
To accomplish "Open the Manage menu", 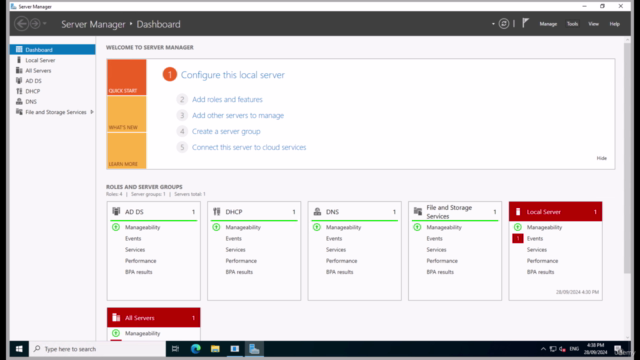I will [x=548, y=24].
